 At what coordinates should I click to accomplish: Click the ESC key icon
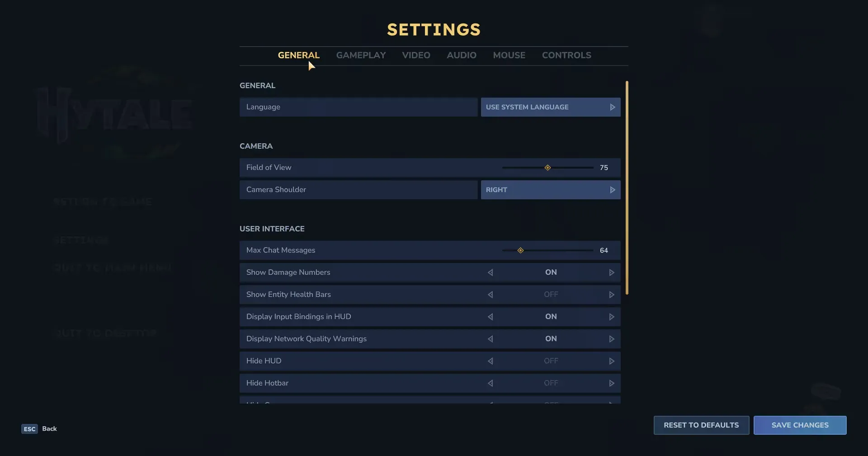click(x=29, y=429)
